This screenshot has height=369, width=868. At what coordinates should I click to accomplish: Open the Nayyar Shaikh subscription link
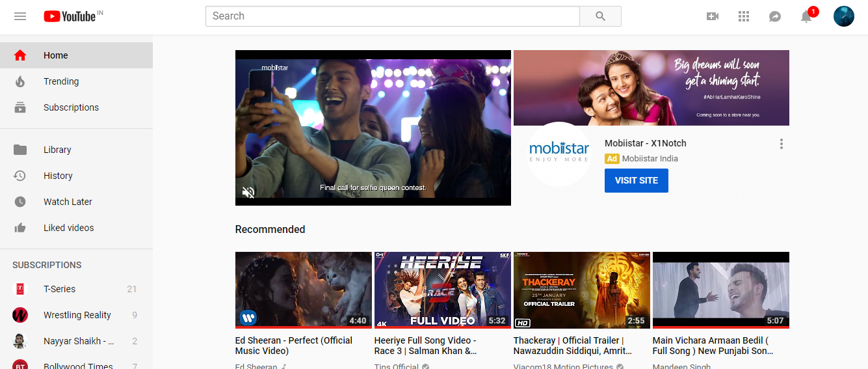click(76, 341)
